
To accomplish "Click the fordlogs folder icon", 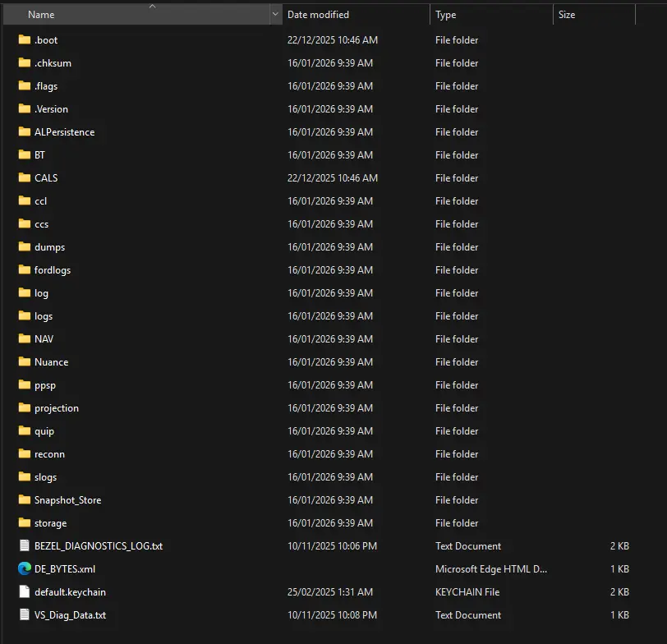I will [25, 269].
